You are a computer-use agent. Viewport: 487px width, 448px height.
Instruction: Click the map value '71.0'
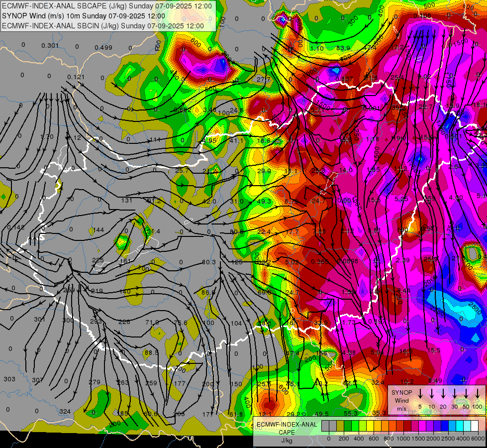point(152,323)
